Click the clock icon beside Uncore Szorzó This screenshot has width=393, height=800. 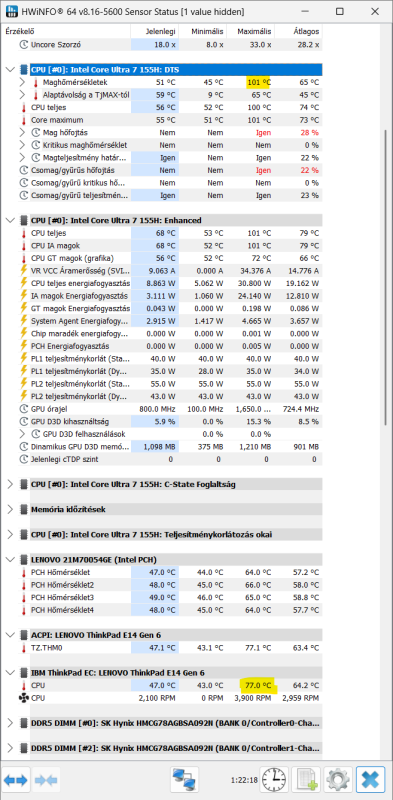point(23,44)
